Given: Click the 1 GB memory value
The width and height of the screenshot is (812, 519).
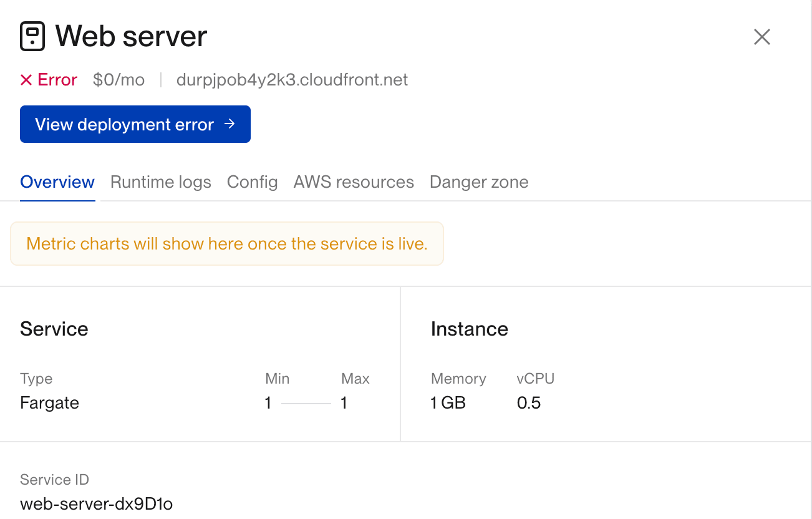Looking at the screenshot, I should 448,403.
